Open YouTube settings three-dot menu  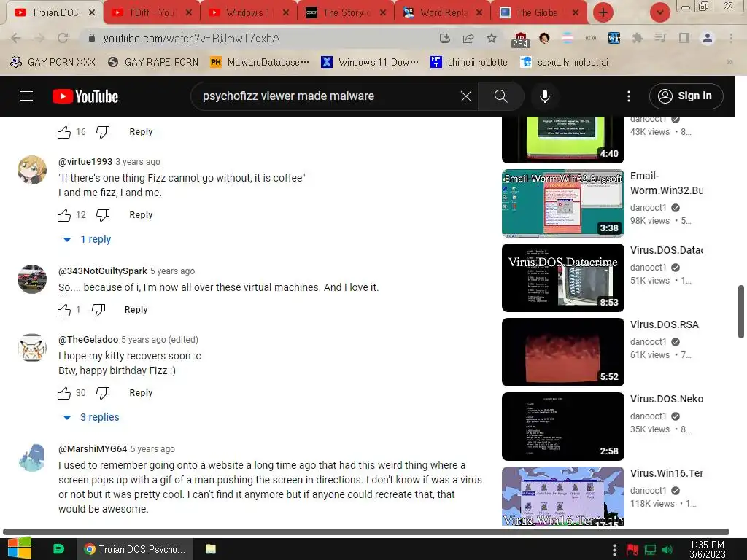(628, 96)
